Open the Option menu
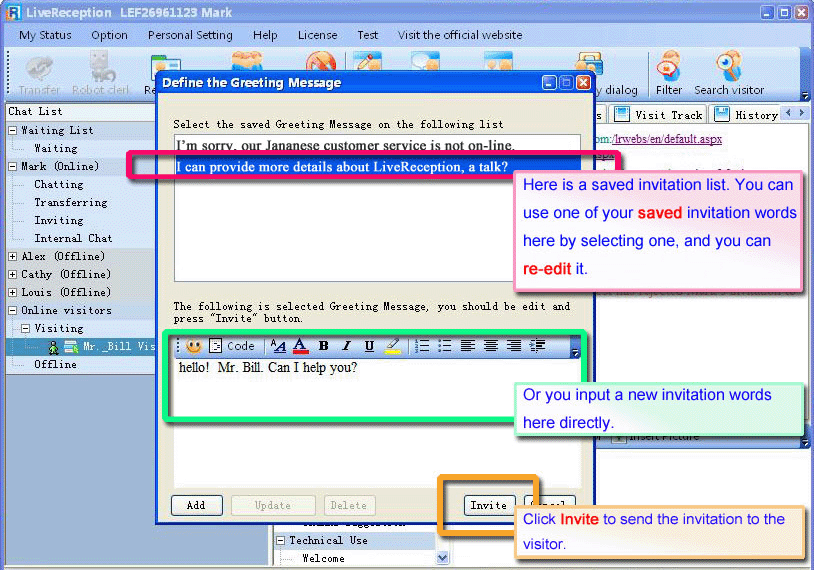The image size is (814, 570). pos(110,35)
